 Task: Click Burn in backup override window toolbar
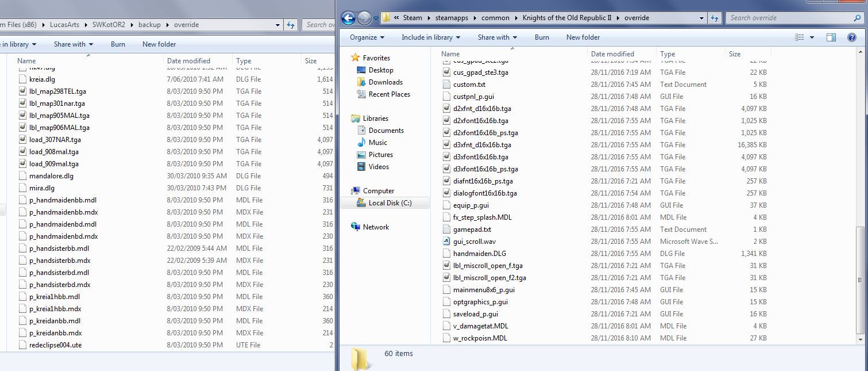coord(118,44)
